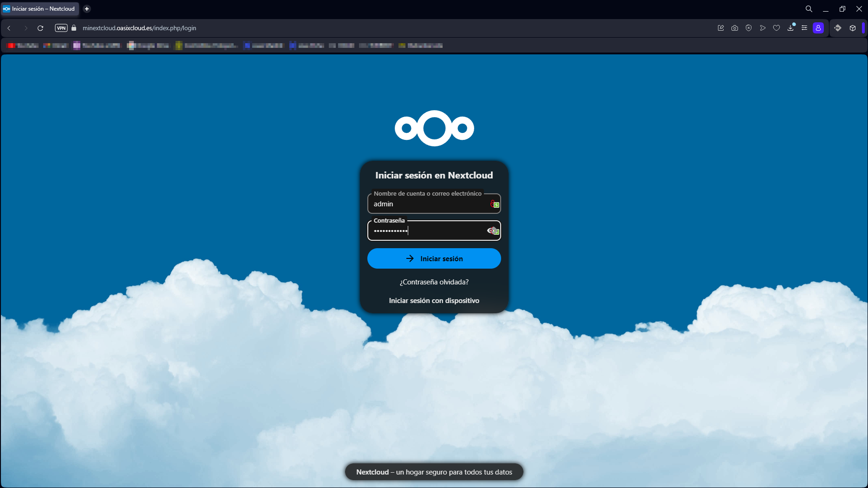Click the send-to-flow arrow icon

coord(763,28)
